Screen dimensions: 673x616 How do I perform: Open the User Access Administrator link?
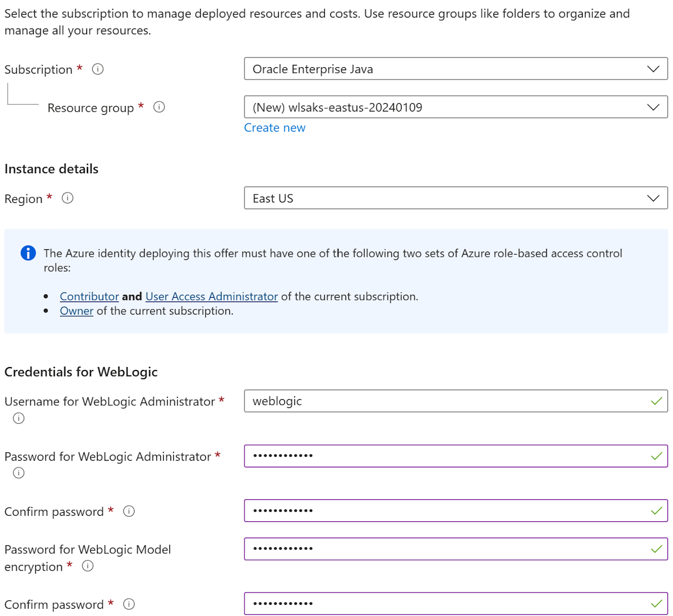pyautogui.click(x=211, y=297)
